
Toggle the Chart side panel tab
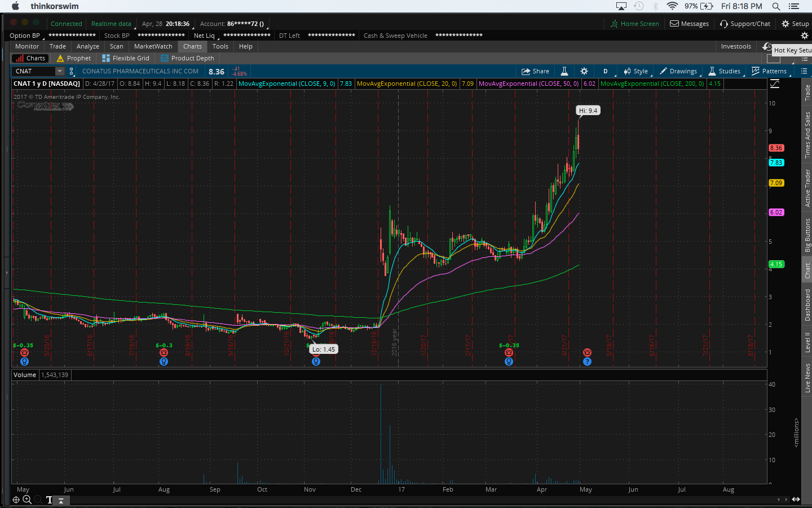pos(807,270)
